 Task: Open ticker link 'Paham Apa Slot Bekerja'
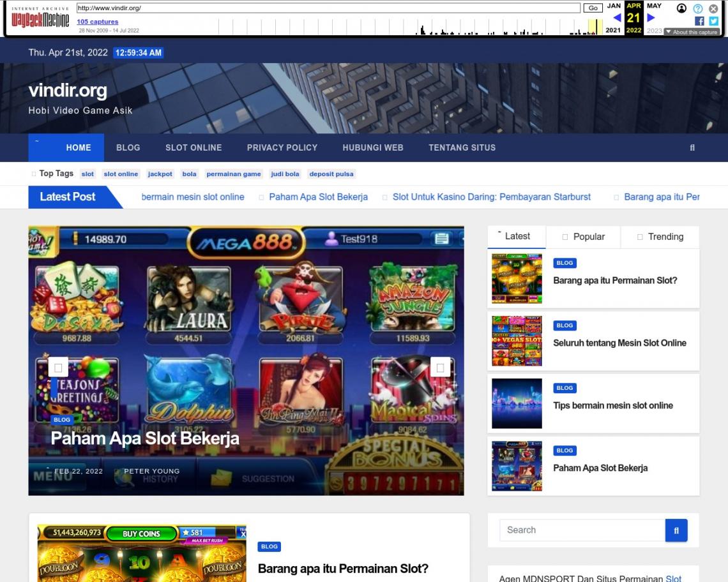[319, 197]
